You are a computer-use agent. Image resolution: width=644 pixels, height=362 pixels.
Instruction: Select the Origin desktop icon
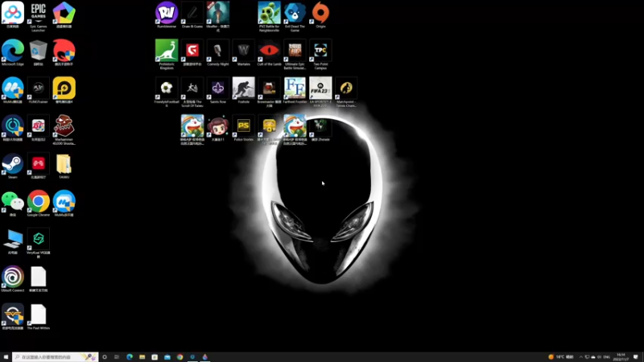(x=320, y=14)
